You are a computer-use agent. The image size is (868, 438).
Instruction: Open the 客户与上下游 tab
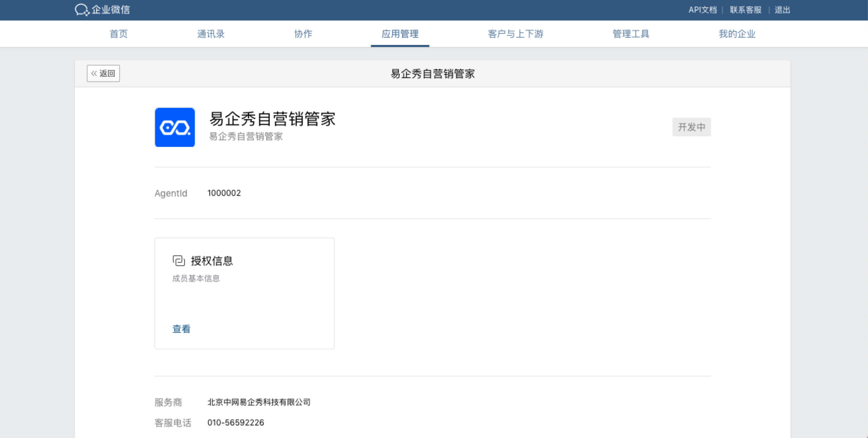[516, 34]
